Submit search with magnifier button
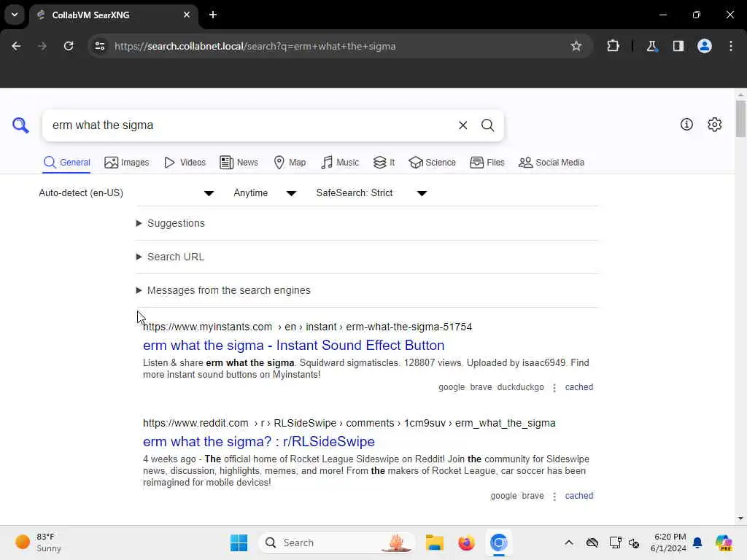This screenshot has width=747, height=560. [487, 125]
